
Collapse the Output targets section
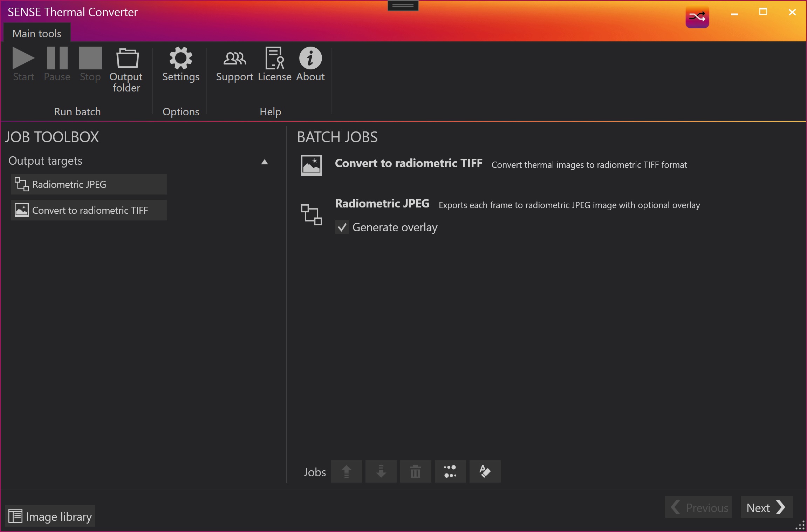pyautogui.click(x=265, y=162)
